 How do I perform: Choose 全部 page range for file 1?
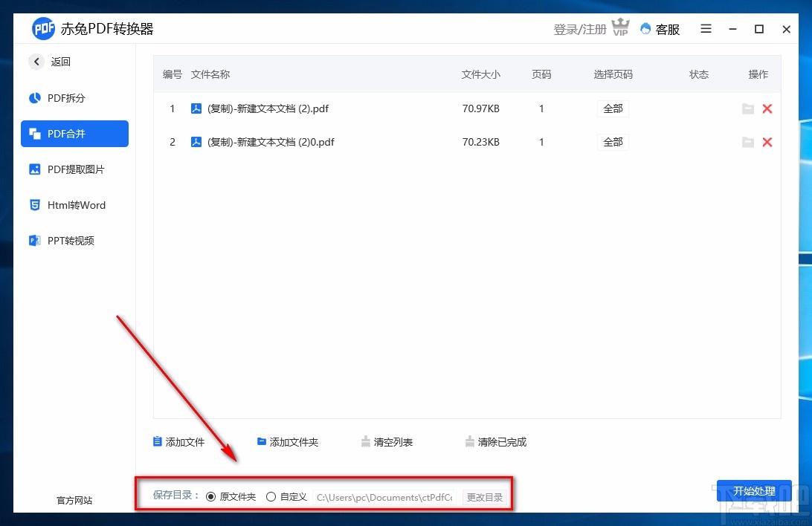tap(613, 108)
